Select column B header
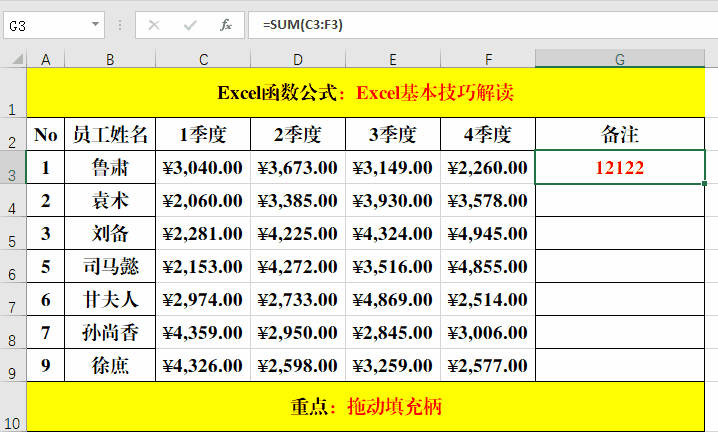Screen dimensions: 718x432 pos(110,59)
